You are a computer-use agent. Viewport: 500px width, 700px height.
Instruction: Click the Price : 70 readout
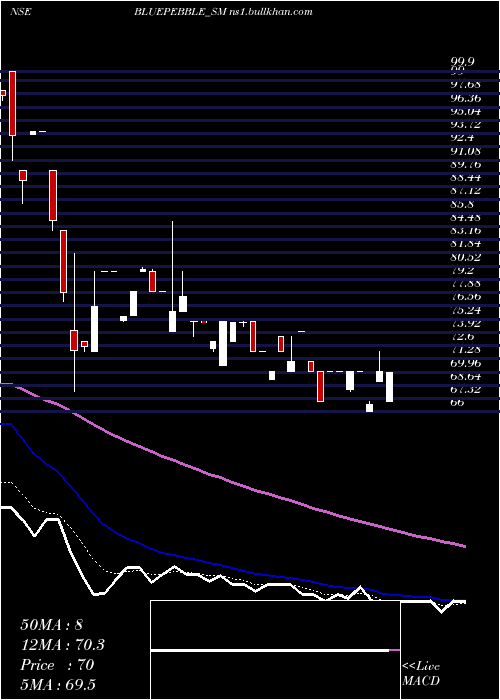coord(57,665)
